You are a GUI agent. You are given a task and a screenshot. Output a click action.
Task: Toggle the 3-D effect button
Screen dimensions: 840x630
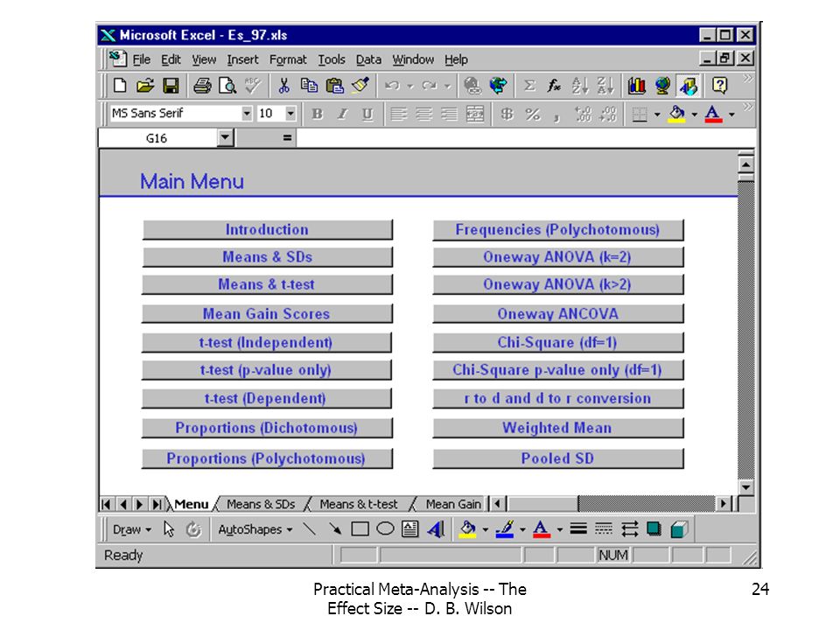(x=679, y=530)
